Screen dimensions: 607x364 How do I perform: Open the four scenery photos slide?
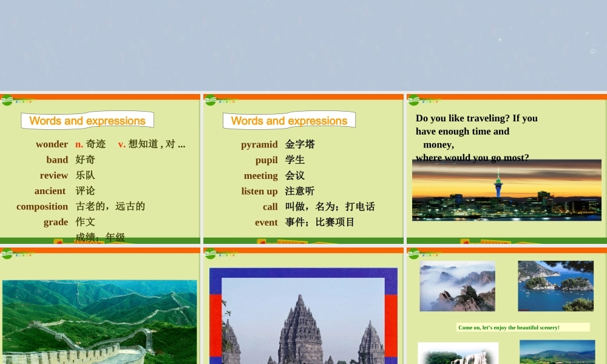507,306
